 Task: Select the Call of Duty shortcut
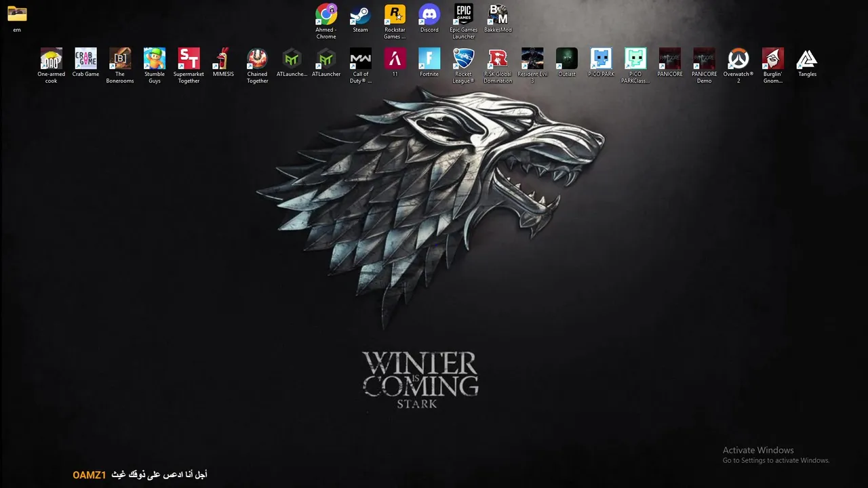tap(360, 58)
